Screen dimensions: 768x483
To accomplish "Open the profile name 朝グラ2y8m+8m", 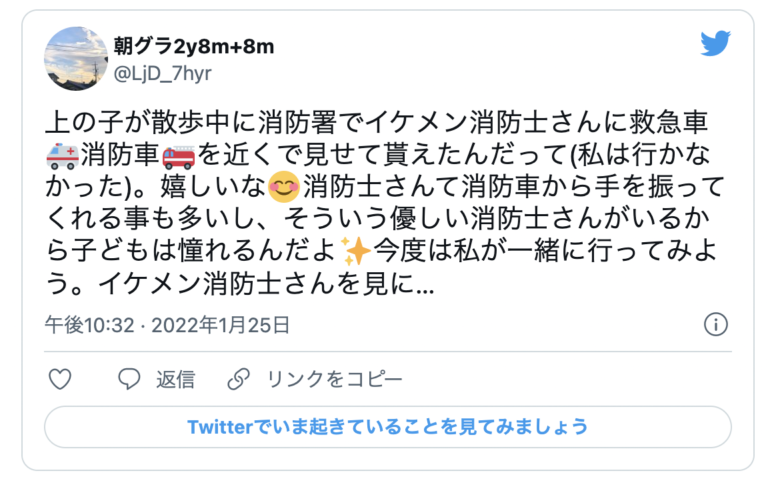I will coord(194,47).
